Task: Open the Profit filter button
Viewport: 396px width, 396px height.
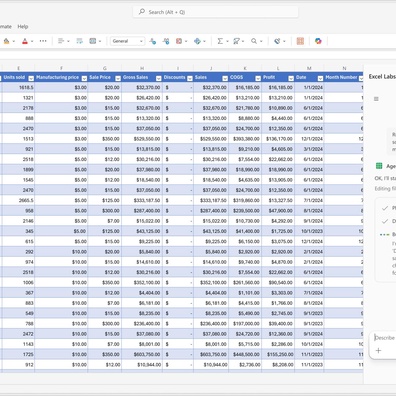Action: pos(291,78)
